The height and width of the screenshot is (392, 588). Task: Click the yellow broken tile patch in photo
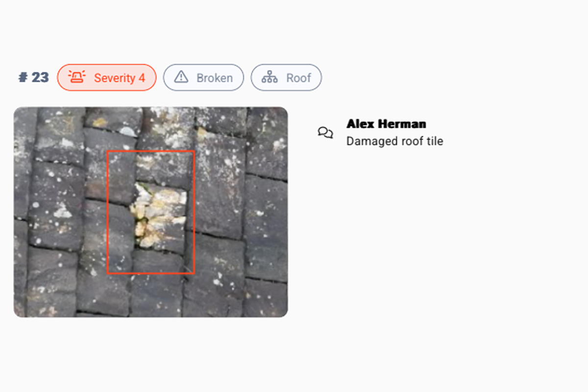[x=158, y=216]
